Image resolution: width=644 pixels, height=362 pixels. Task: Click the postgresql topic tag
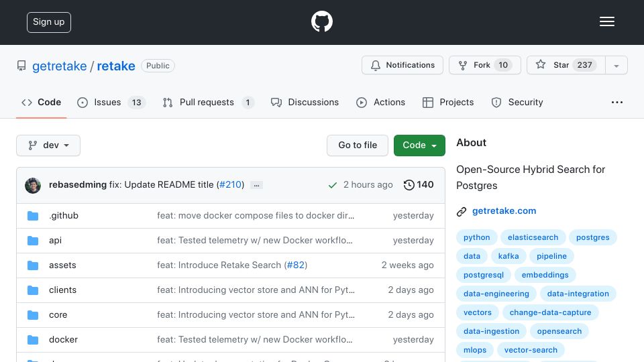click(x=484, y=275)
